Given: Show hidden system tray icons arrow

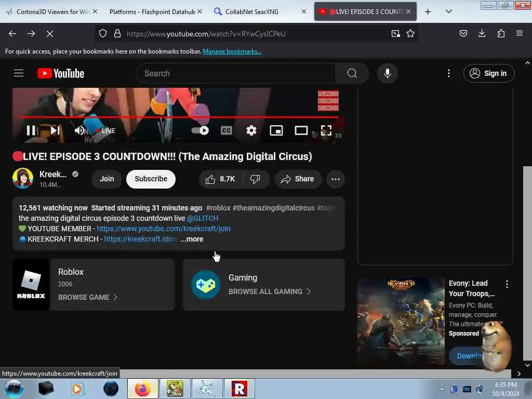Looking at the screenshot, I should point(442,389).
